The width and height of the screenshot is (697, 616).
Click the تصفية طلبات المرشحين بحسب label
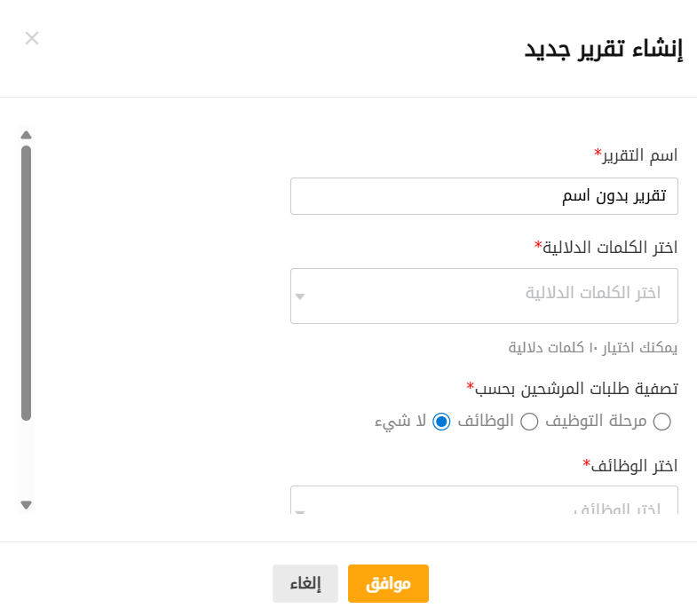(x=572, y=388)
